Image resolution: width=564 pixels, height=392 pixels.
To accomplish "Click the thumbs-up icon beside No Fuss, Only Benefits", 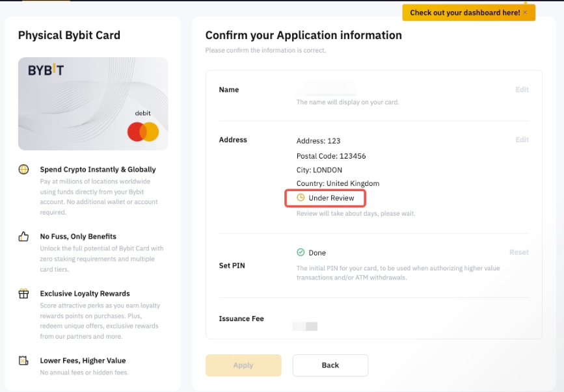I will tap(24, 237).
